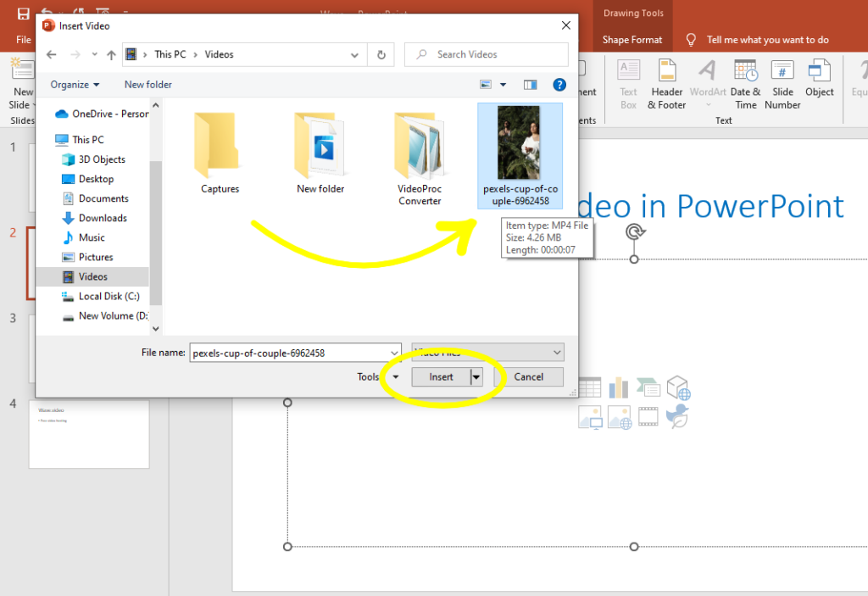This screenshot has width=868, height=596.
Task: Select the Text Box tool on the ribbon
Action: 628,83
